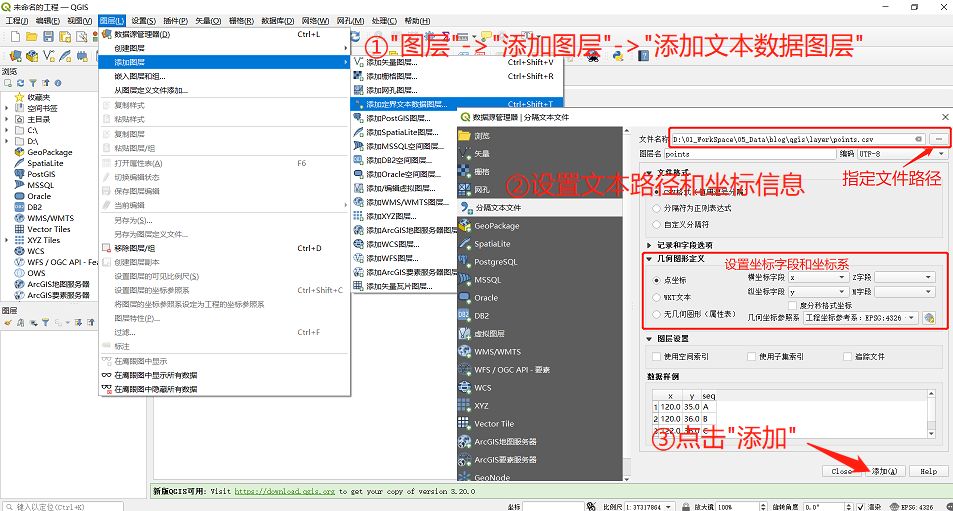Enable DMS coordinates checkbox

point(793,305)
